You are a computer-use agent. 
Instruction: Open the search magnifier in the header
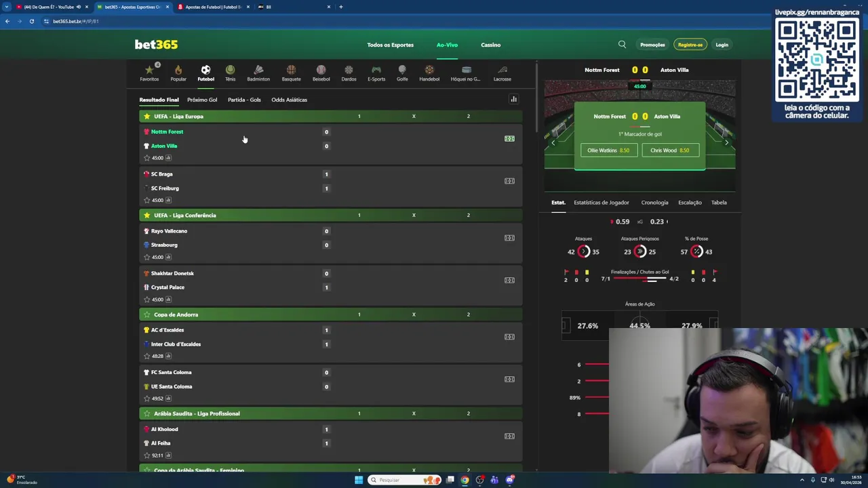click(x=622, y=45)
